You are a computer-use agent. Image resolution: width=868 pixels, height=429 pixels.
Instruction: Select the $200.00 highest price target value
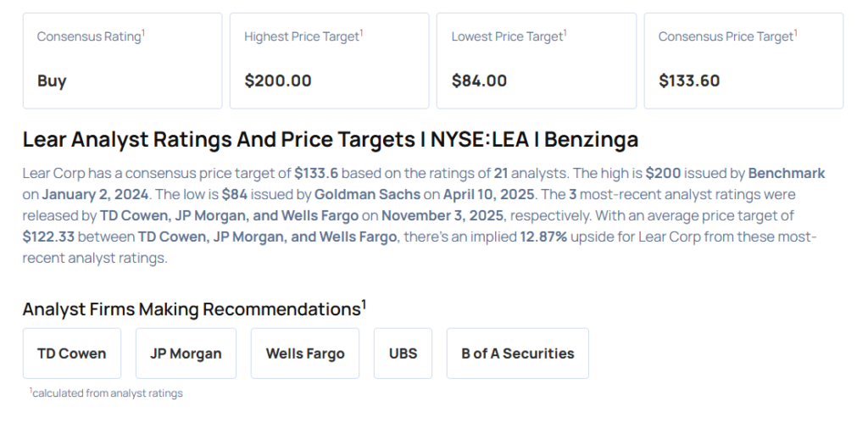coord(278,81)
